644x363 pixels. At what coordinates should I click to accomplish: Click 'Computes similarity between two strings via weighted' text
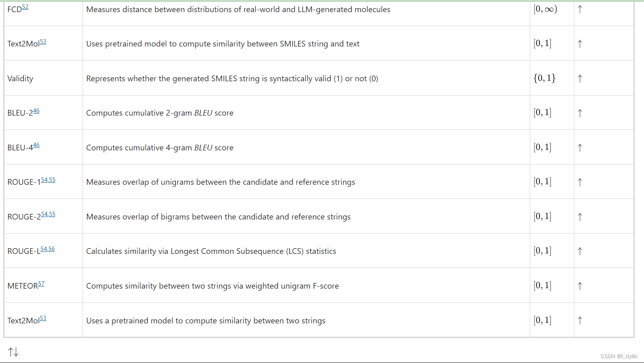[213, 286]
